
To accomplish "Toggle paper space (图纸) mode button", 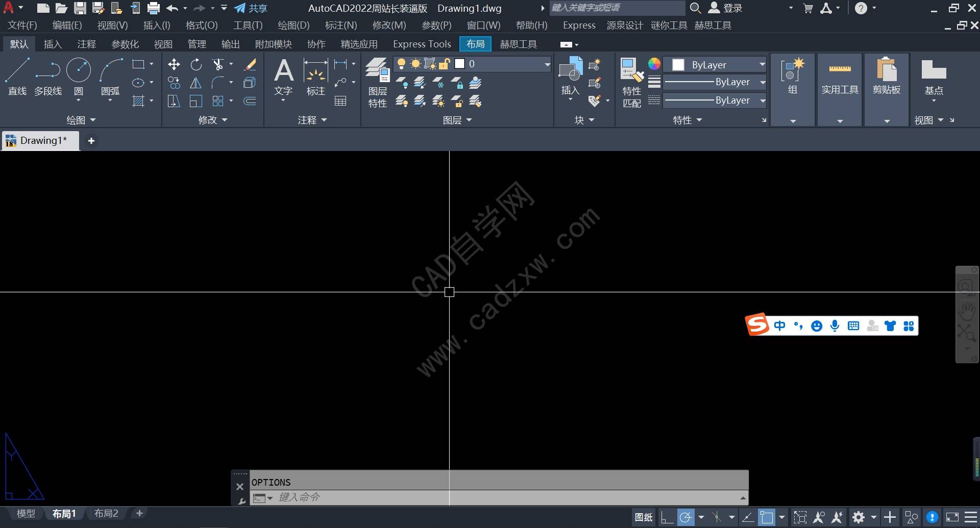I will pyautogui.click(x=643, y=517).
